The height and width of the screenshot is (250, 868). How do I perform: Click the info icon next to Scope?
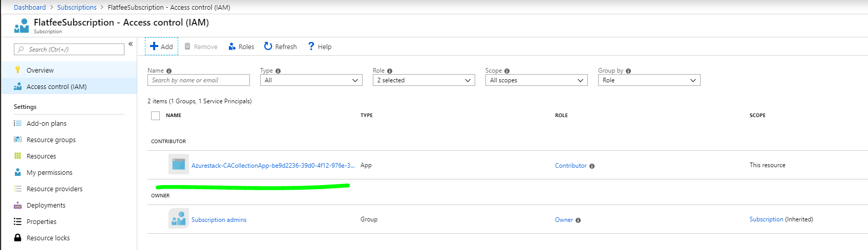[507, 71]
